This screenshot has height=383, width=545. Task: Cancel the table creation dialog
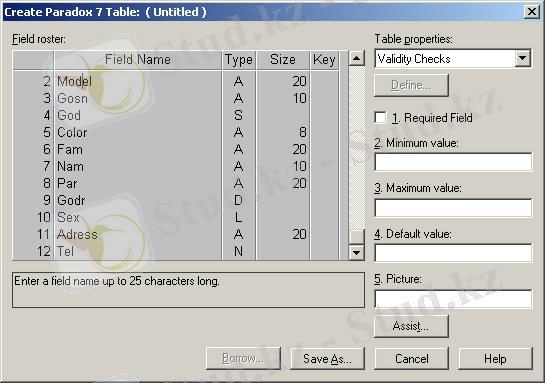(412, 358)
